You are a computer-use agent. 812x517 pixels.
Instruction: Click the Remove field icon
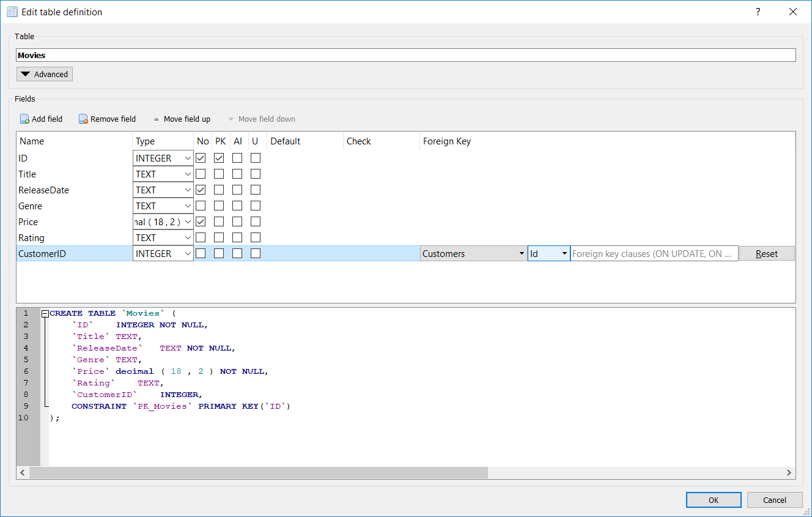tap(83, 119)
